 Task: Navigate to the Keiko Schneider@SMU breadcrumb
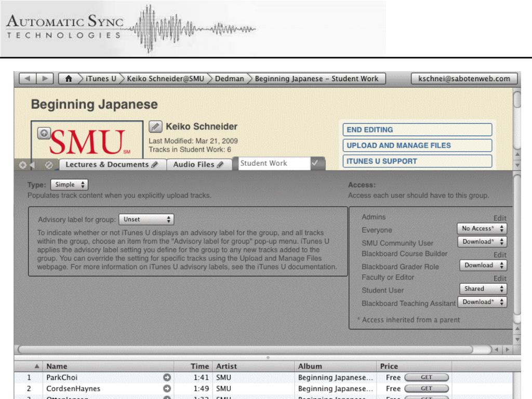166,79
